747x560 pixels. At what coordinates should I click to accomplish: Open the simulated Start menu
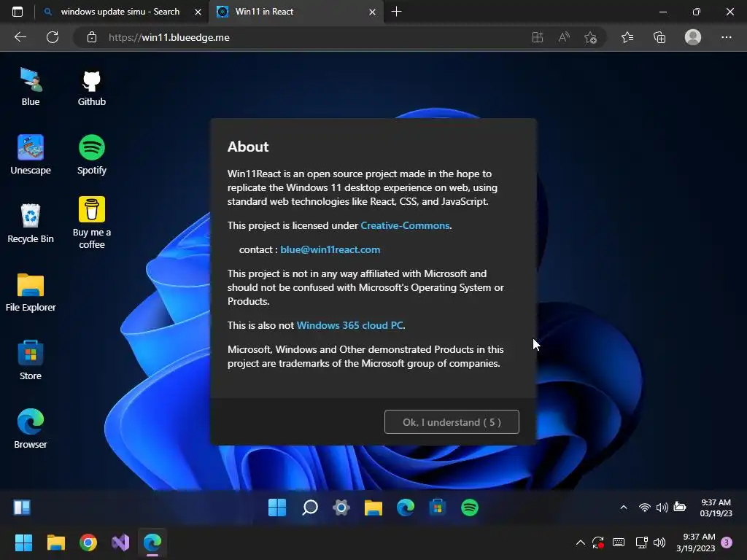[276, 507]
